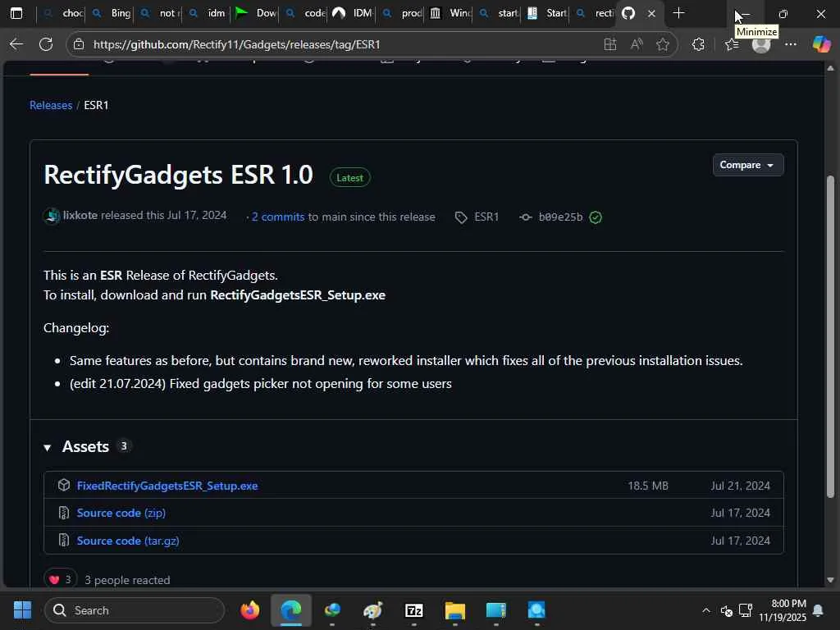
Task: Activate the read aloud icon
Action: tap(637, 44)
